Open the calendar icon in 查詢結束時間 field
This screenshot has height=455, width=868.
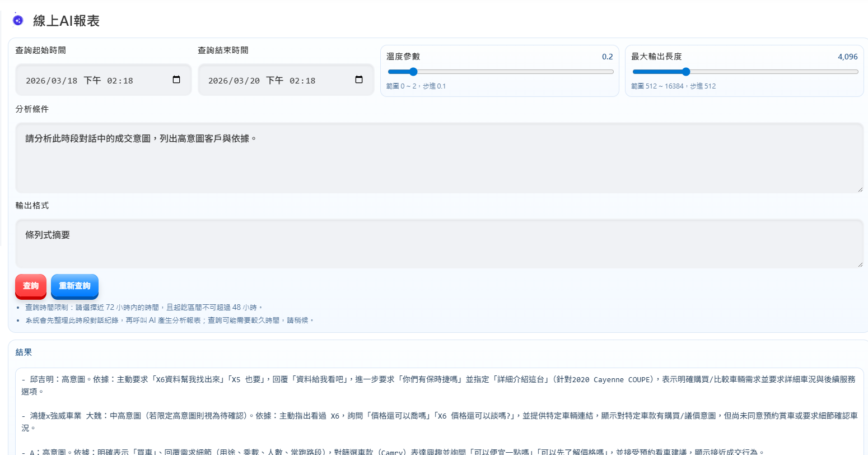click(358, 80)
